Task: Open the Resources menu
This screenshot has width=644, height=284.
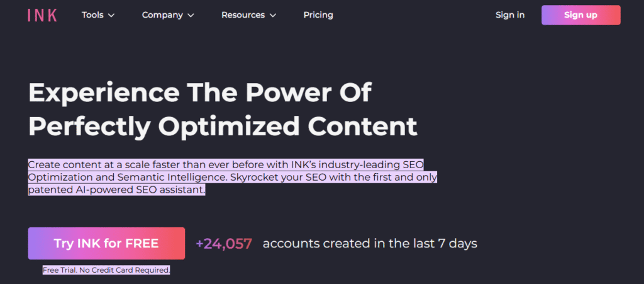Action: pos(243,15)
